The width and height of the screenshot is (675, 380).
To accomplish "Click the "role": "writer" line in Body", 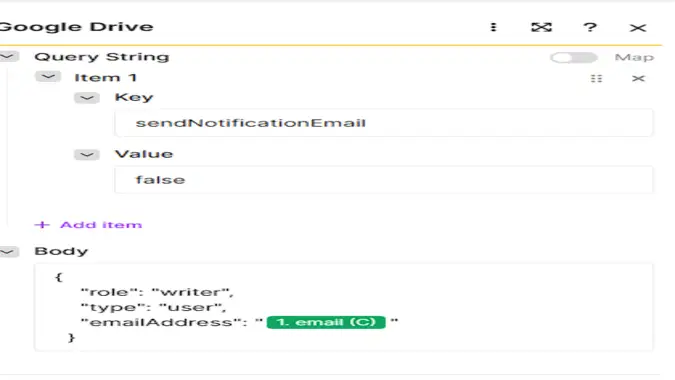I will pos(157,292).
